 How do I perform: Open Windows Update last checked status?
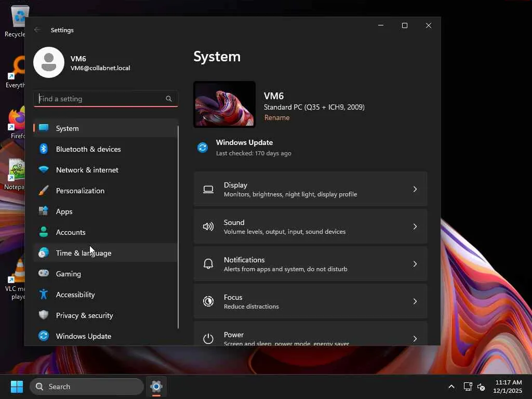(x=244, y=148)
